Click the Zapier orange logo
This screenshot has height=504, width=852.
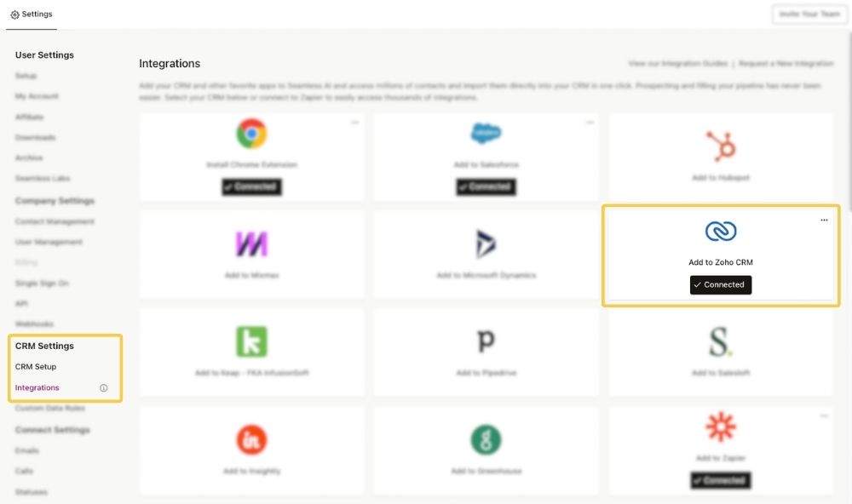721,427
